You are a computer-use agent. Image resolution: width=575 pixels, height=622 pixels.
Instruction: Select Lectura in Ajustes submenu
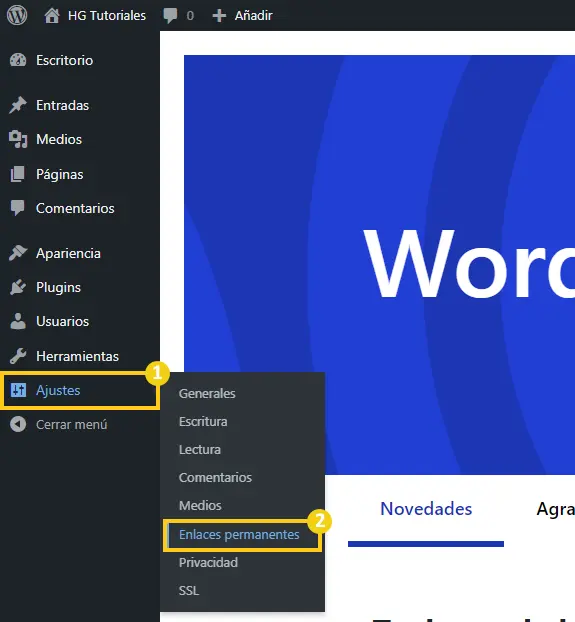click(200, 449)
